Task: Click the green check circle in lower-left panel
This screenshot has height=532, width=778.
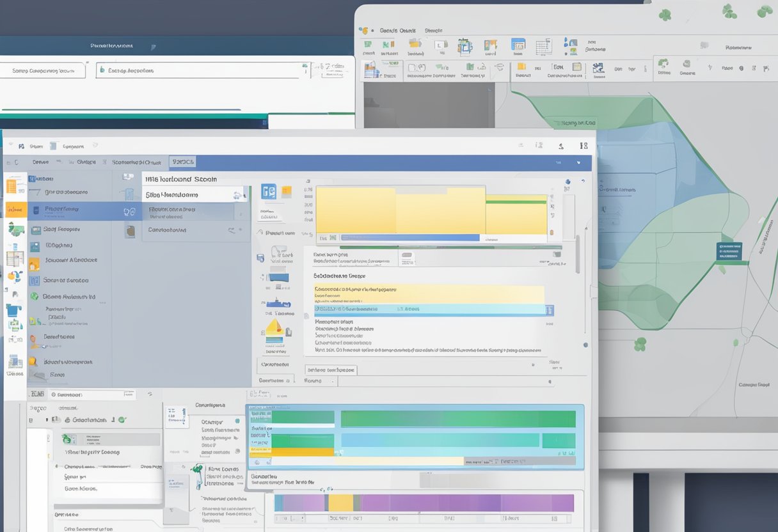Action: [x=122, y=419]
